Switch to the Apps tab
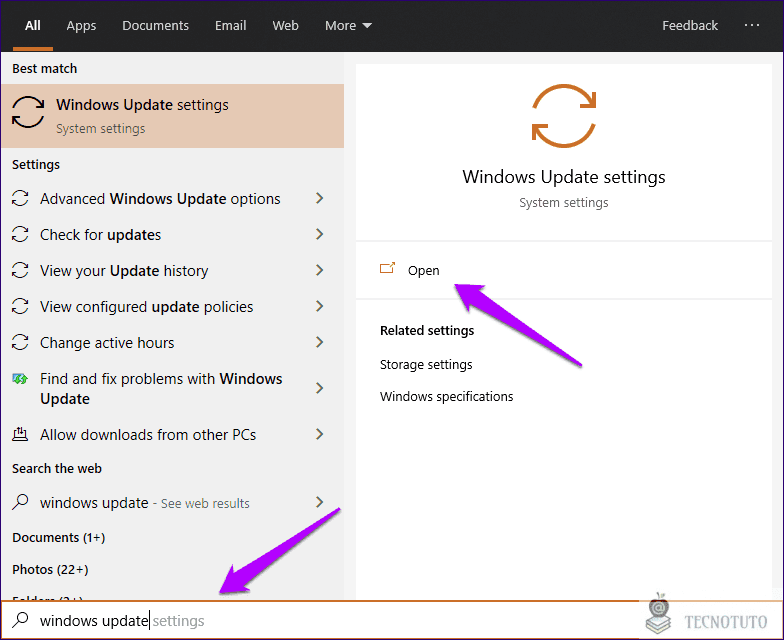The width and height of the screenshot is (784, 640). 81,26
